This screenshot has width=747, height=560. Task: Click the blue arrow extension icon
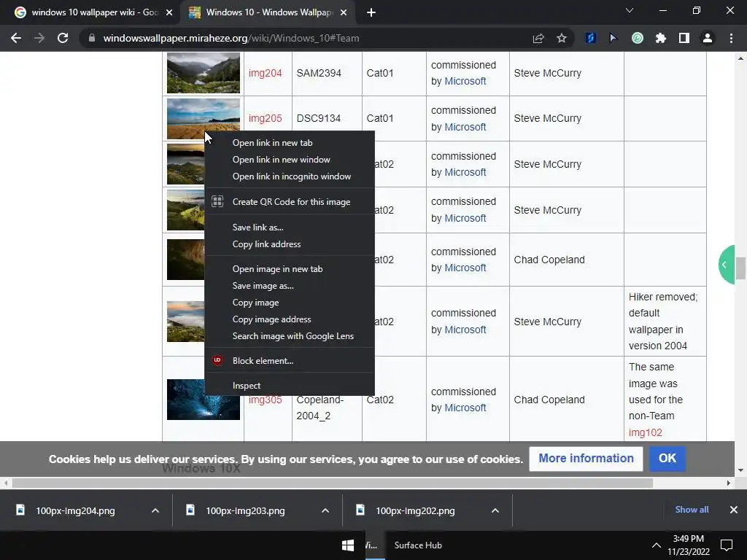(614, 38)
